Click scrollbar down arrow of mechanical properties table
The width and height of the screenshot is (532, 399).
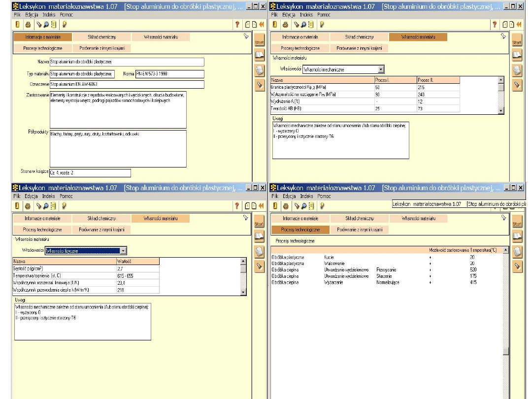501,111
